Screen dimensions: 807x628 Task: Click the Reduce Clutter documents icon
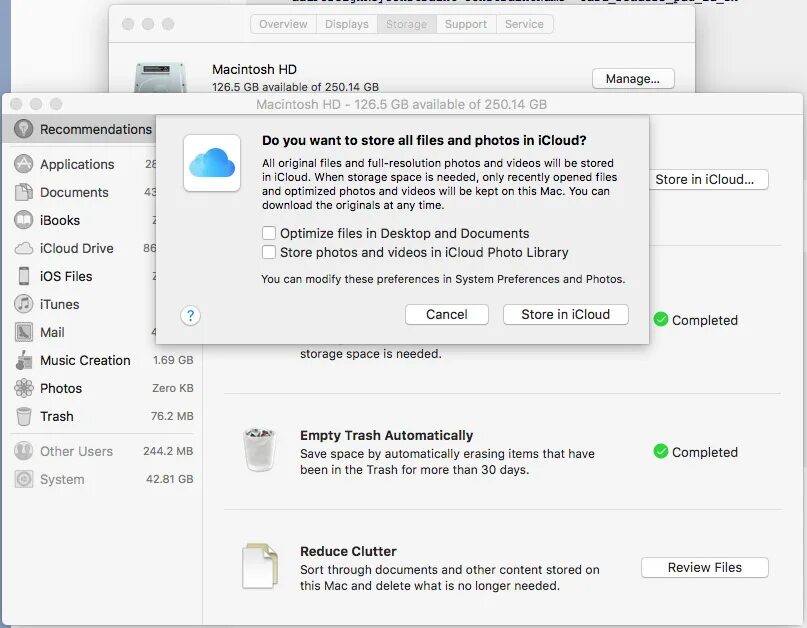(260, 566)
